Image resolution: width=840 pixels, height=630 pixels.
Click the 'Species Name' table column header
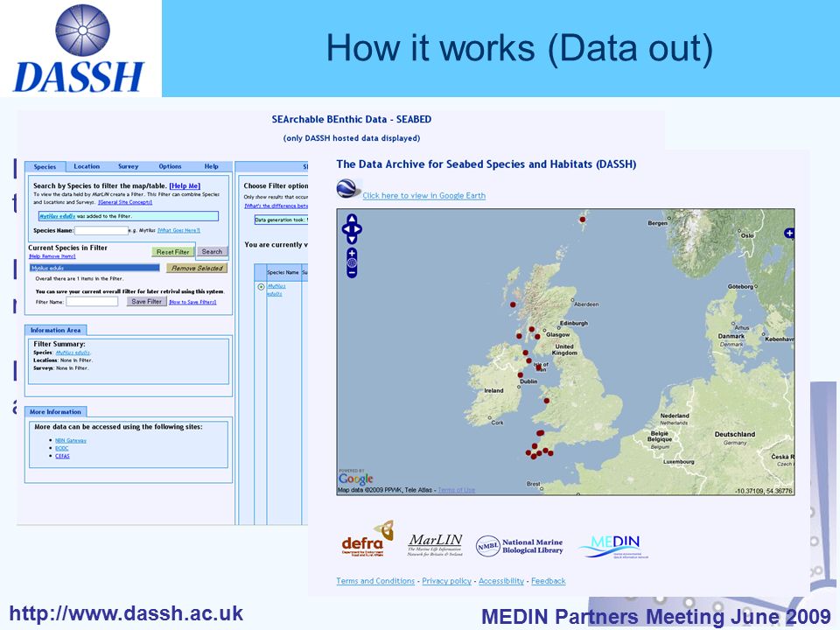pos(283,272)
